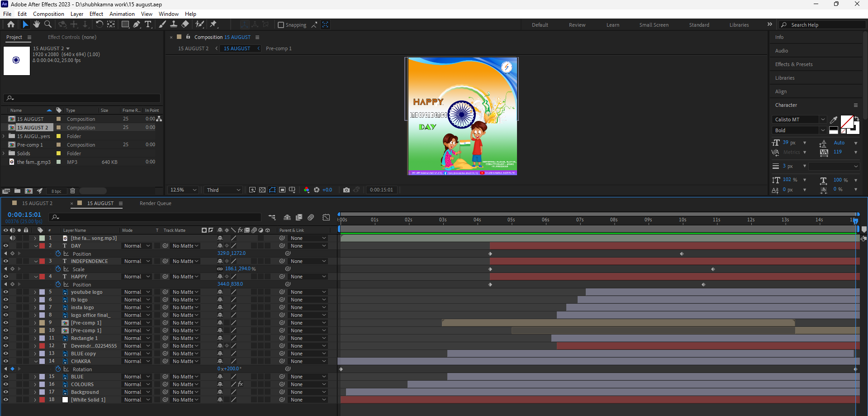The height and width of the screenshot is (416, 868).
Task: Select the Brush tool
Action: [162, 24]
